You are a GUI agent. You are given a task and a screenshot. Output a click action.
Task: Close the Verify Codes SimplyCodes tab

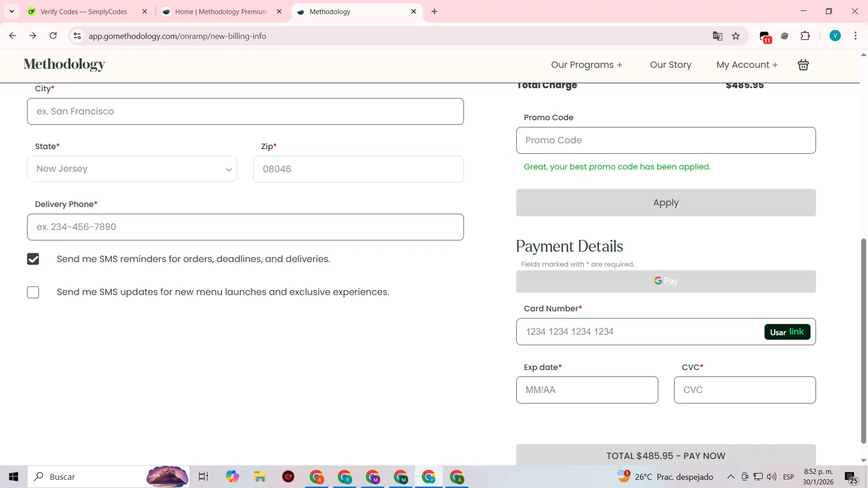pos(145,12)
